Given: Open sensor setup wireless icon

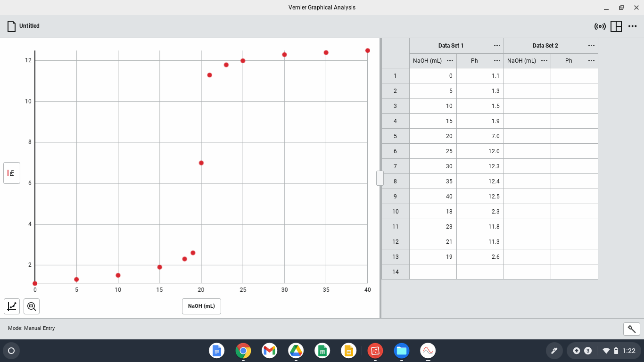Looking at the screenshot, I should (600, 26).
